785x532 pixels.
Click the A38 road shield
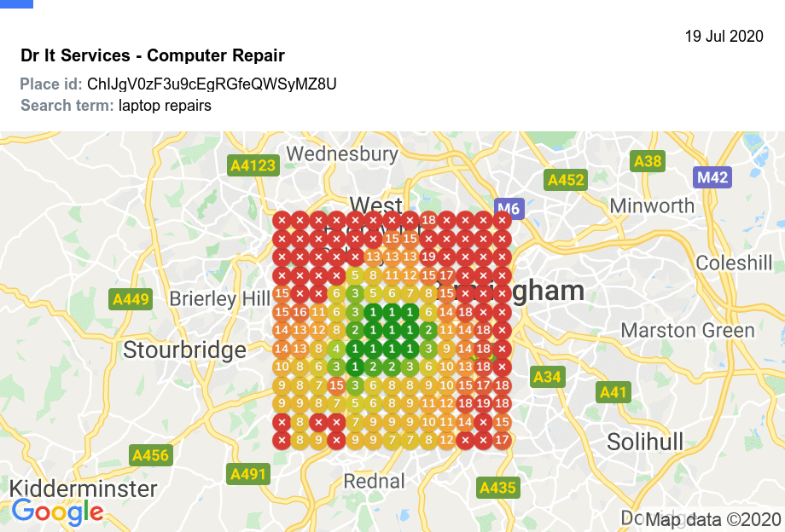(647, 161)
